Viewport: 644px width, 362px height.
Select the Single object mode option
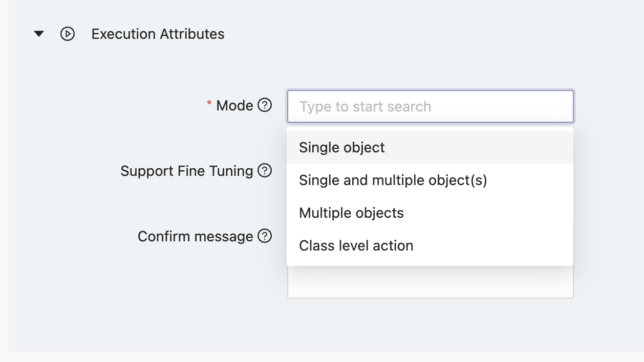pyautogui.click(x=341, y=147)
